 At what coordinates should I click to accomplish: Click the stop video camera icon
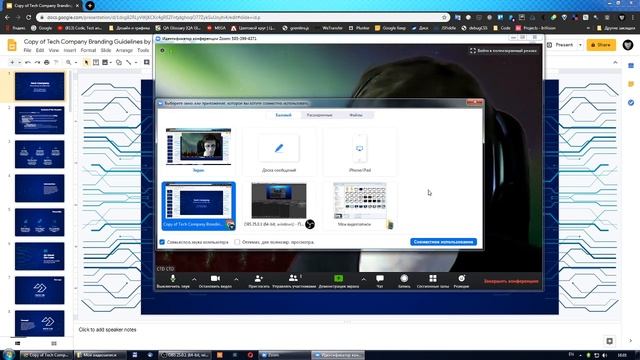pos(215,278)
